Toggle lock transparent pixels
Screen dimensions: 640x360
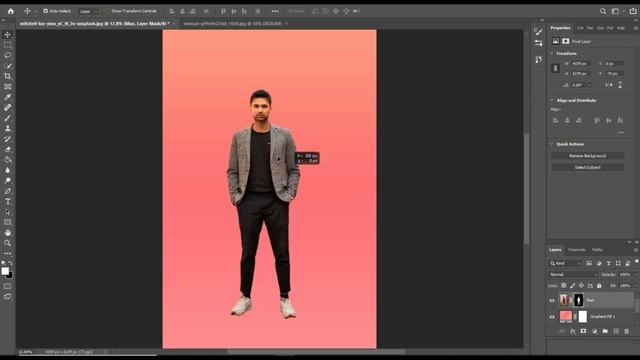[563, 286]
